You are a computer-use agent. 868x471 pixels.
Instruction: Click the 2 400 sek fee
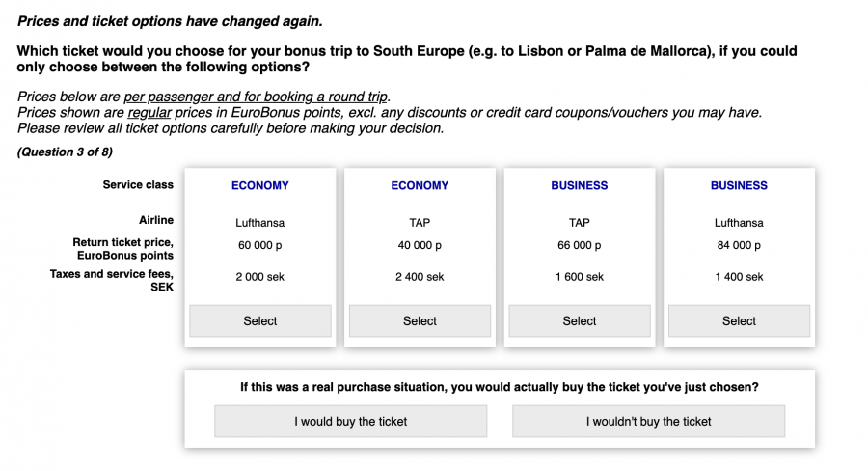tap(420, 277)
